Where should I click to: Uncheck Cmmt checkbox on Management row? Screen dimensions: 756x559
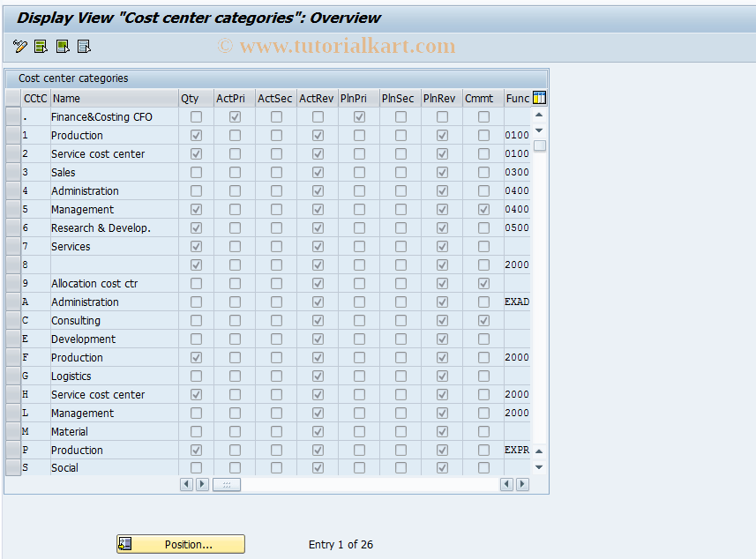[483, 209]
